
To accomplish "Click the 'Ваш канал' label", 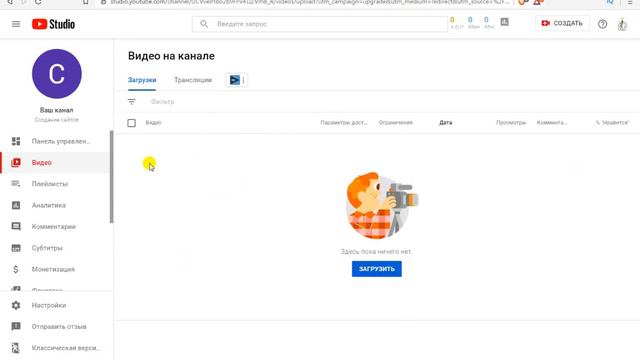I will click(56, 110).
